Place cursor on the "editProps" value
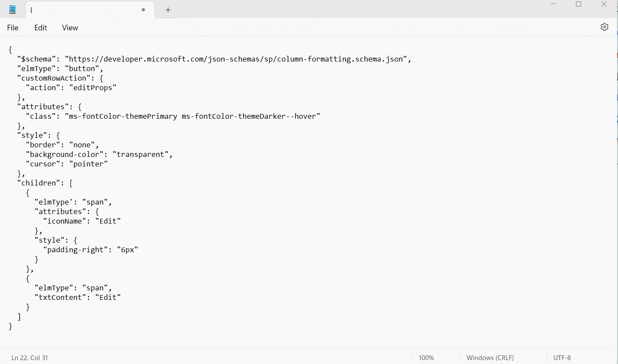The height and width of the screenshot is (364, 618). (93, 88)
